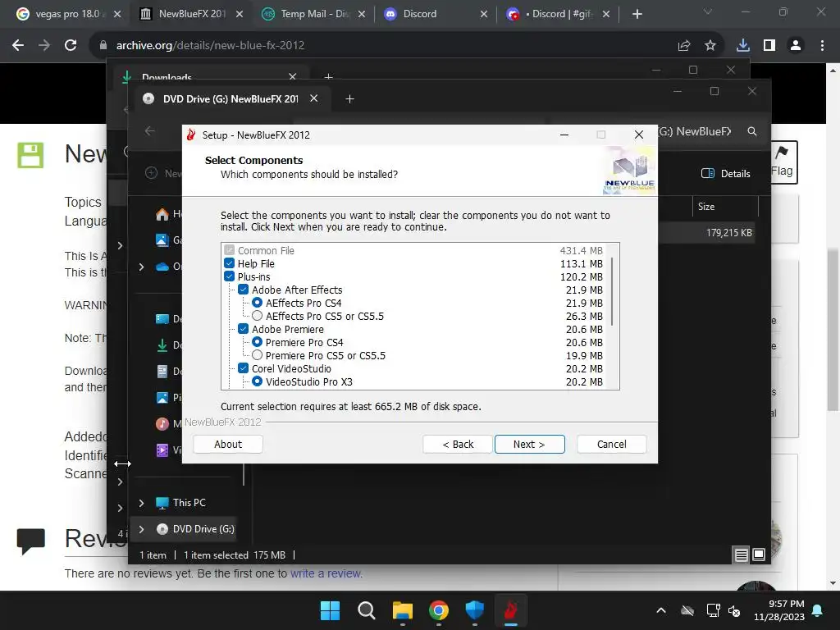
Task: Uncheck the Help File component checkbox
Action: pyautogui.click(x=230, y=263)
